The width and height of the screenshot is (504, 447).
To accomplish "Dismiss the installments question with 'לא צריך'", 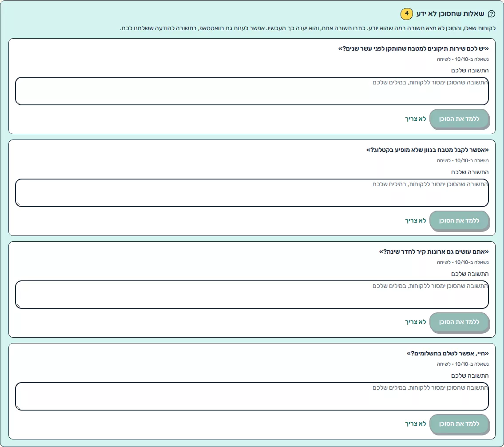I will pyautogui.click(x=415, y=424).
